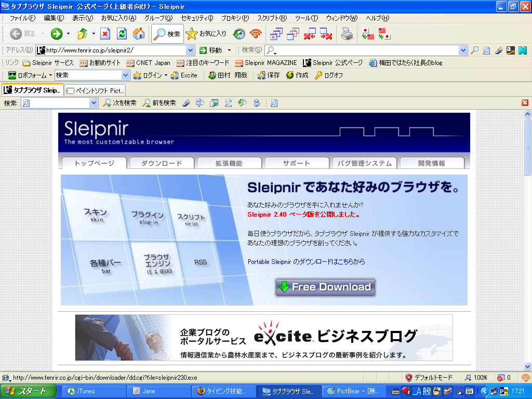Image resolution: width=532 pixels, height=399 pixels.
Task: Click Portable Sleipnir download link
Action: [x=307, y=262]
